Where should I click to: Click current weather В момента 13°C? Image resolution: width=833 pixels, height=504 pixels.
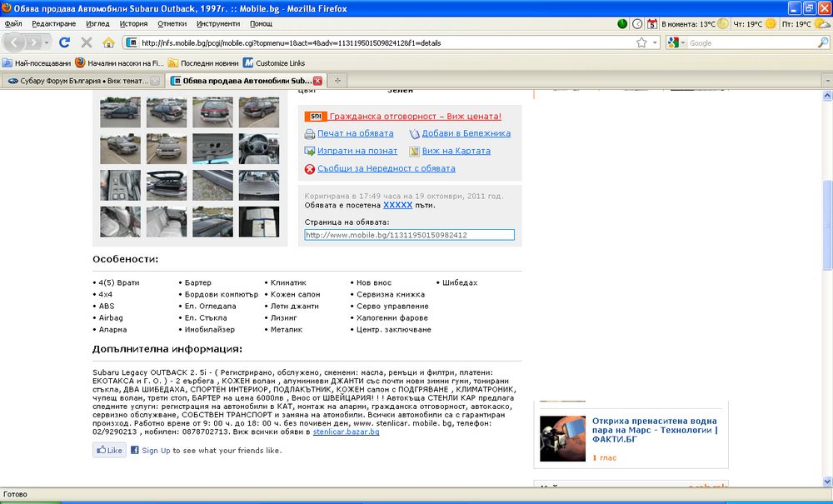pyautogui.click(x=695, y=24)
